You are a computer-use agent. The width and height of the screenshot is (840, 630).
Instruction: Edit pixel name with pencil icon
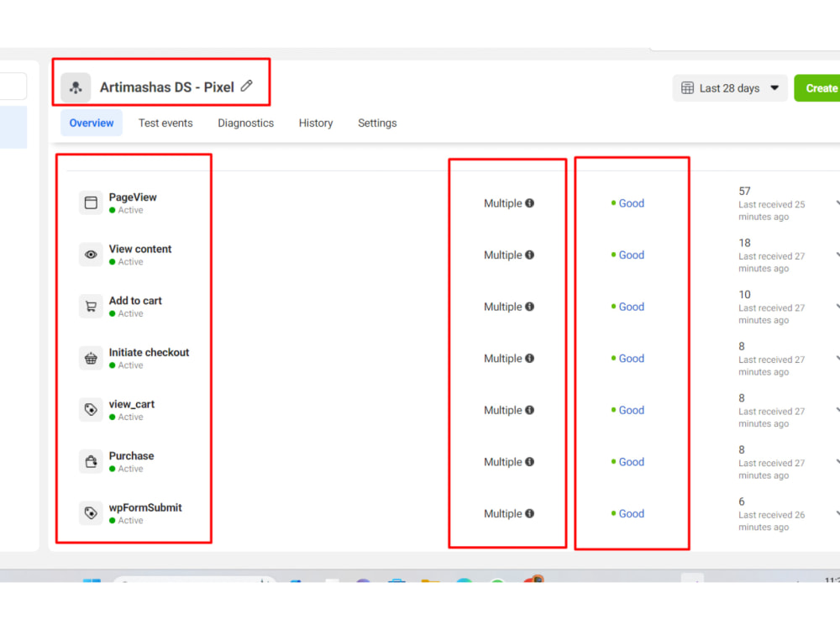(x=246, y=86)
